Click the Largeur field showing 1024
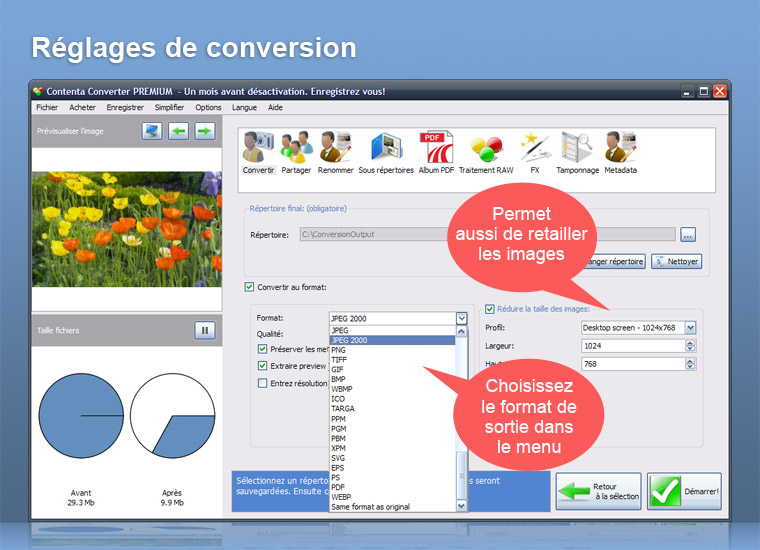This screenshot has height=550, width=760. pyautogui.click(x=633, y=346)
